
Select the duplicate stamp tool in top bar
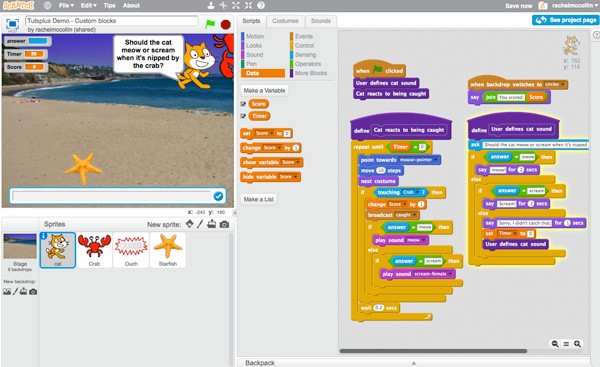coord(210,5)
